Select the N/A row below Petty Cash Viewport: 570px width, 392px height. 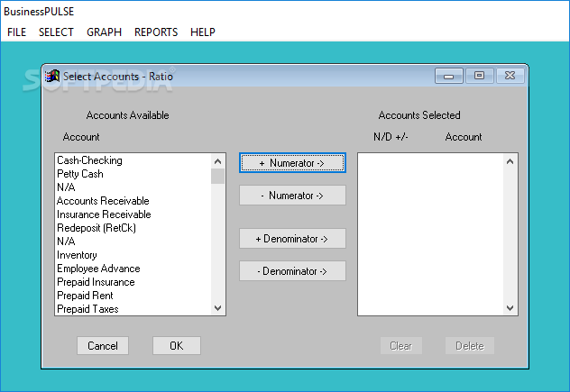pyautogui.click(x=133, y=187)
